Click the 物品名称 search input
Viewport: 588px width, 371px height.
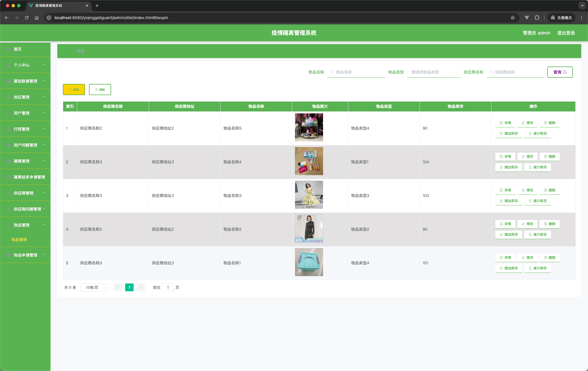356,72
